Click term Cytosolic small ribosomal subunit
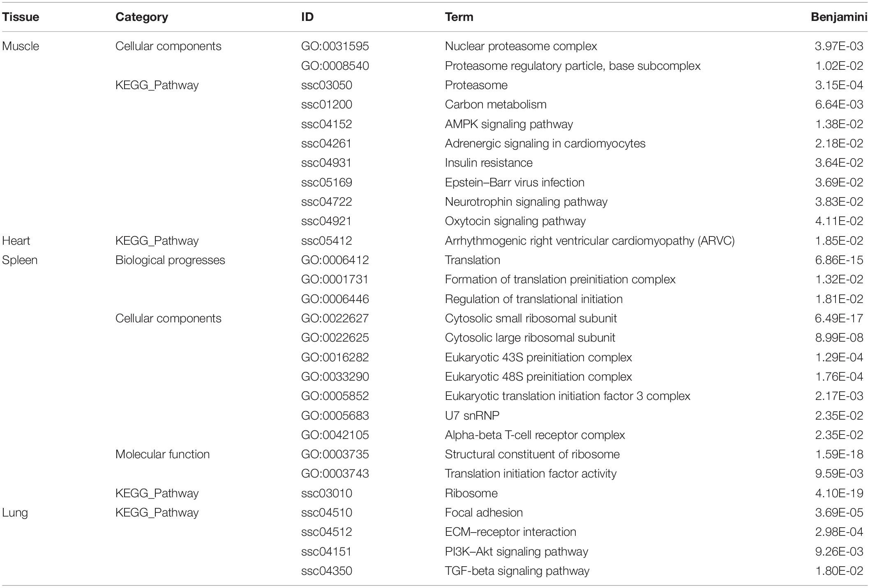This screenshot has width=870, height=588. pyautogui.click(x=531, y=318)
